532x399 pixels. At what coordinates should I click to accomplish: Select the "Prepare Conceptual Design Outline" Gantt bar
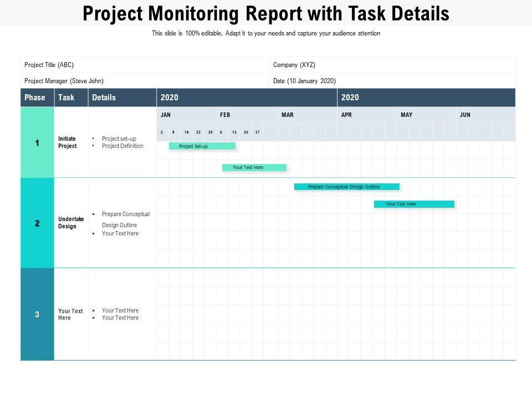(346, 187)
